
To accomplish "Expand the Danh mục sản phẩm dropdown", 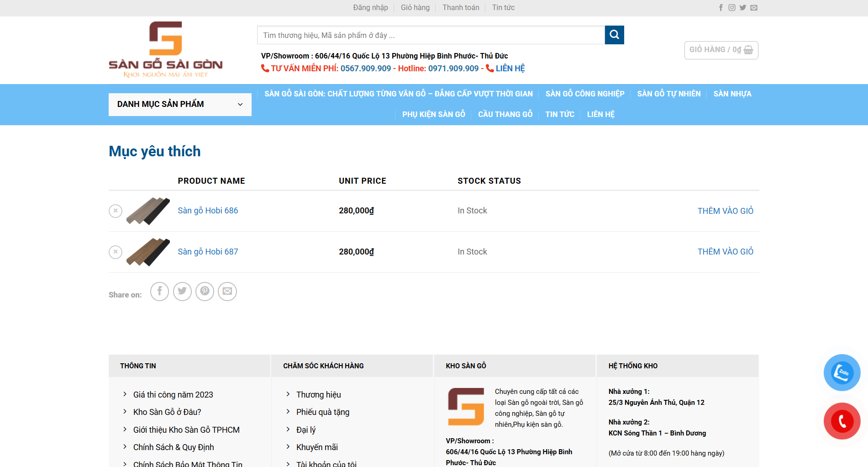I will click(180, 105).
